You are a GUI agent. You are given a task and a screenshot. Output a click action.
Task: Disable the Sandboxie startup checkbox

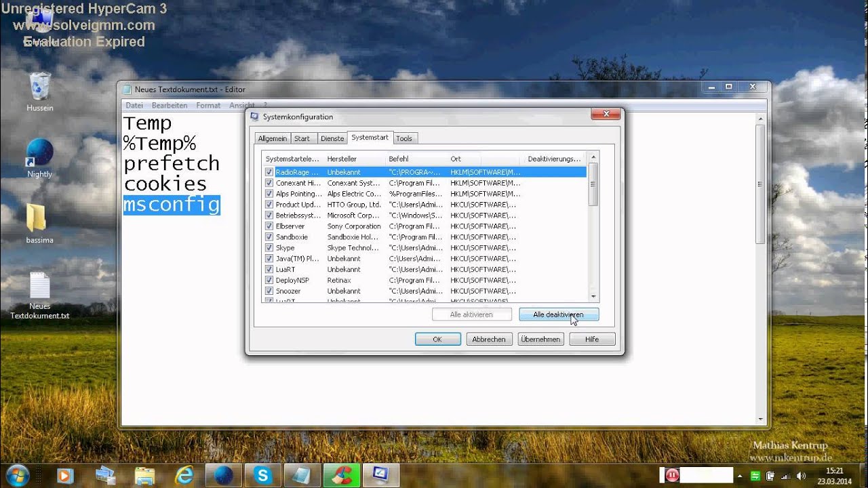269,237
